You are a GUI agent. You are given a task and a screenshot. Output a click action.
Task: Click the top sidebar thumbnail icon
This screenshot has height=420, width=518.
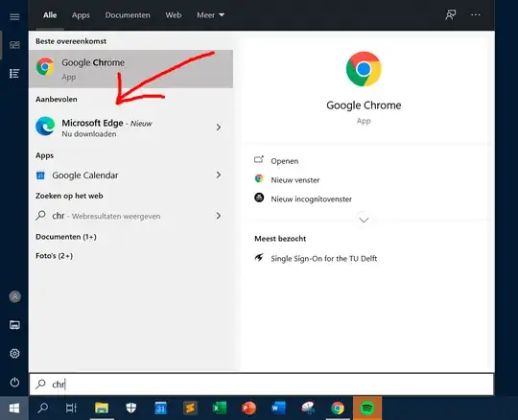coord(14,45)
